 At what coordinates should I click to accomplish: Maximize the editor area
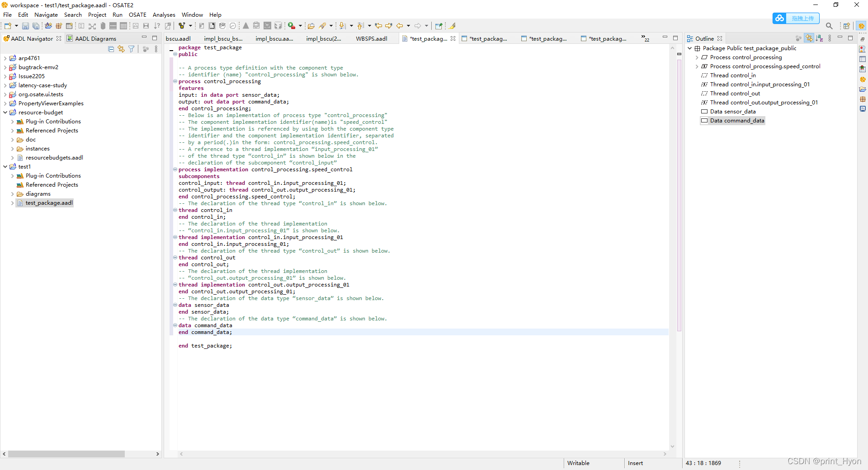click(x=675, y=38)
